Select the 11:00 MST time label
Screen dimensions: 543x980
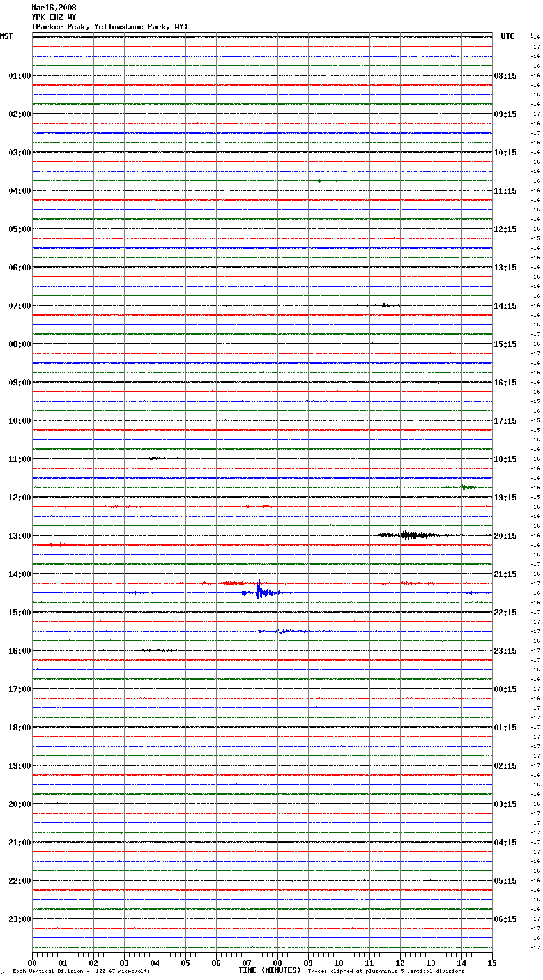20,459
